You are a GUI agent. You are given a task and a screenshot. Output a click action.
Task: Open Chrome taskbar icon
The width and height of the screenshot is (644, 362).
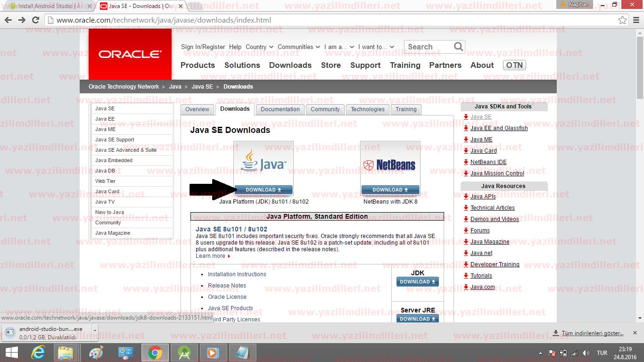pos(155,353)
